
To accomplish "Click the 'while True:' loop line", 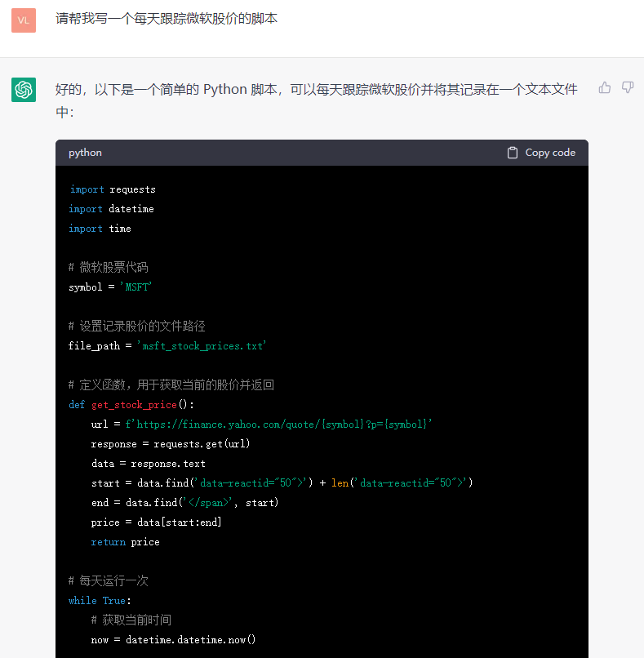I will click(100, 601).
